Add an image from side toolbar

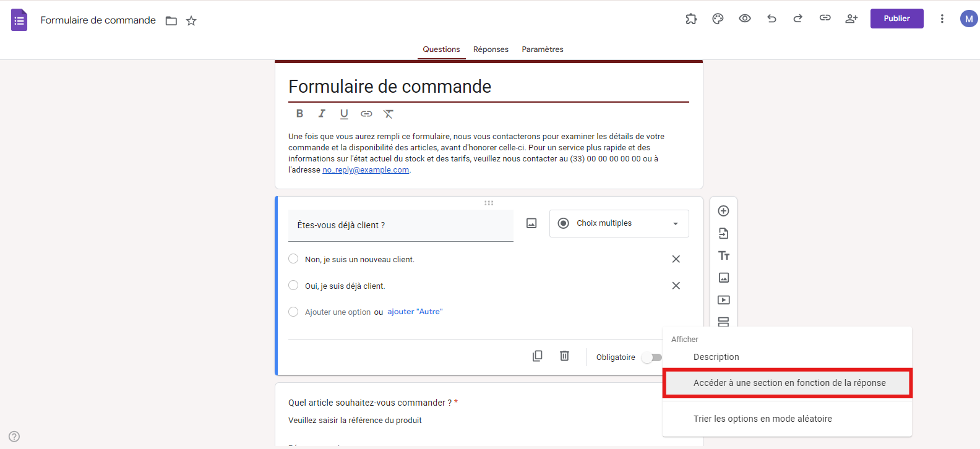[723, 278]
